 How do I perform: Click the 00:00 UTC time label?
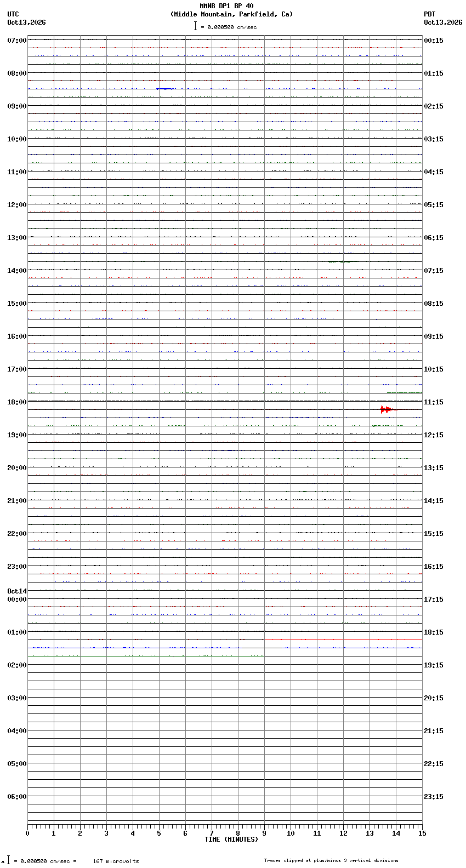point(17,599)
